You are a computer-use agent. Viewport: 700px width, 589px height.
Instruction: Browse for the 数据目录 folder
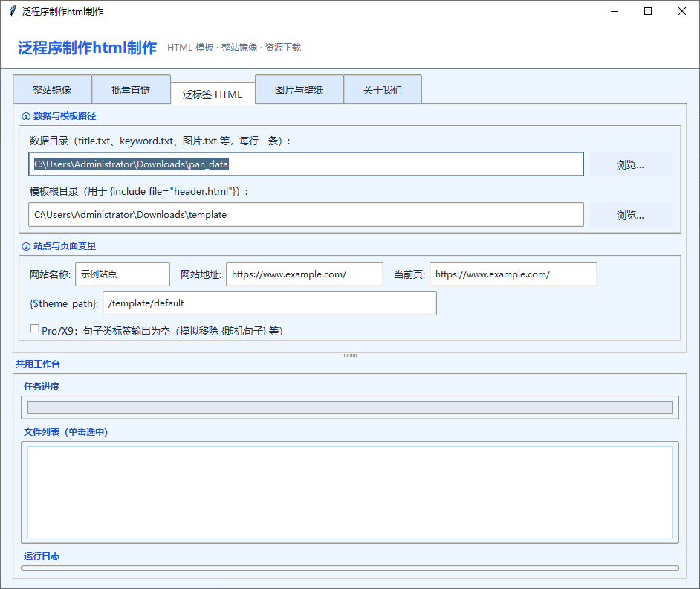coord(630,164)
